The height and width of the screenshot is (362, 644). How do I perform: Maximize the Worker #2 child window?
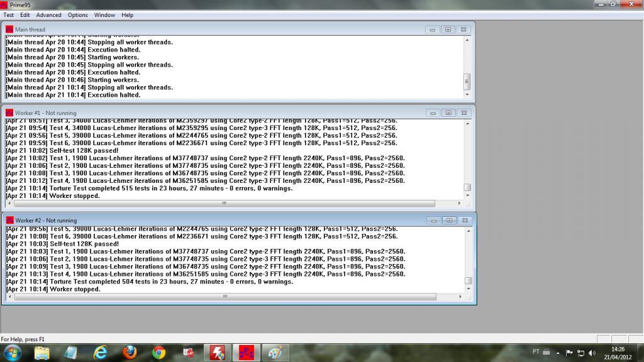click(x=449, y=221)
